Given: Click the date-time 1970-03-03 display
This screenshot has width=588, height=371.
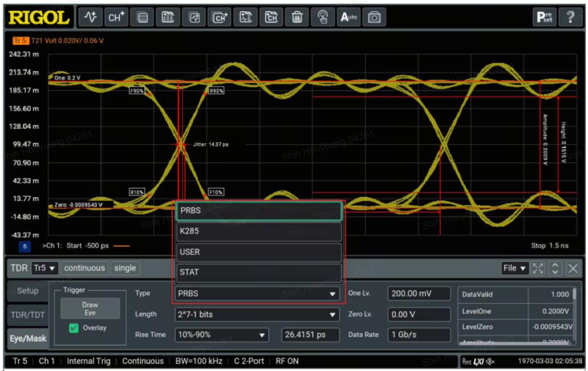Looking at the screenshot, I should coord(550,361).
